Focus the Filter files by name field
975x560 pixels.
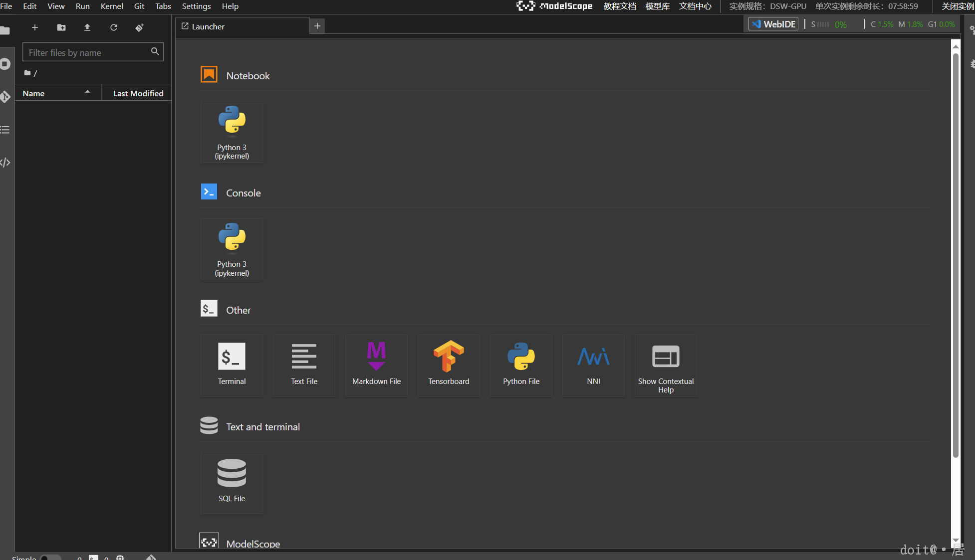click(x=87, y=52)
